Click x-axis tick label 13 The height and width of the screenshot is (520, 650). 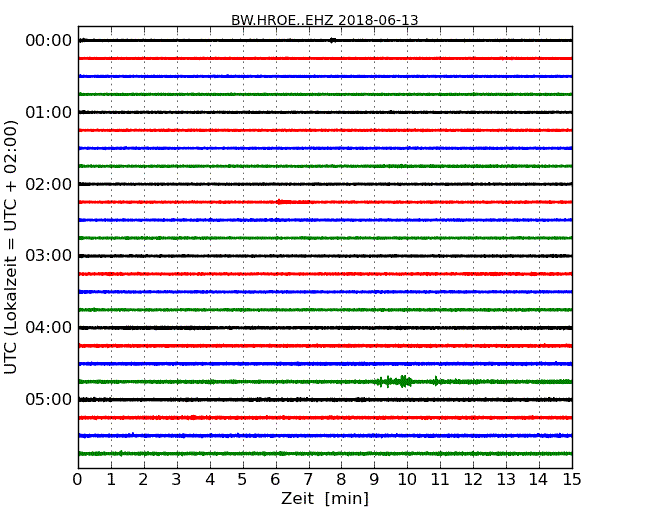click(506, 480)
